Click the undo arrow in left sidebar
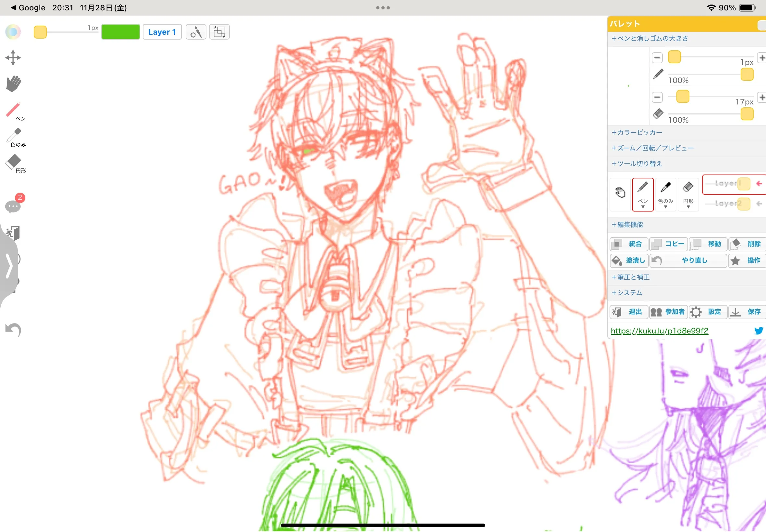Screen dimensions: 766x532 (x=13, y=330)
